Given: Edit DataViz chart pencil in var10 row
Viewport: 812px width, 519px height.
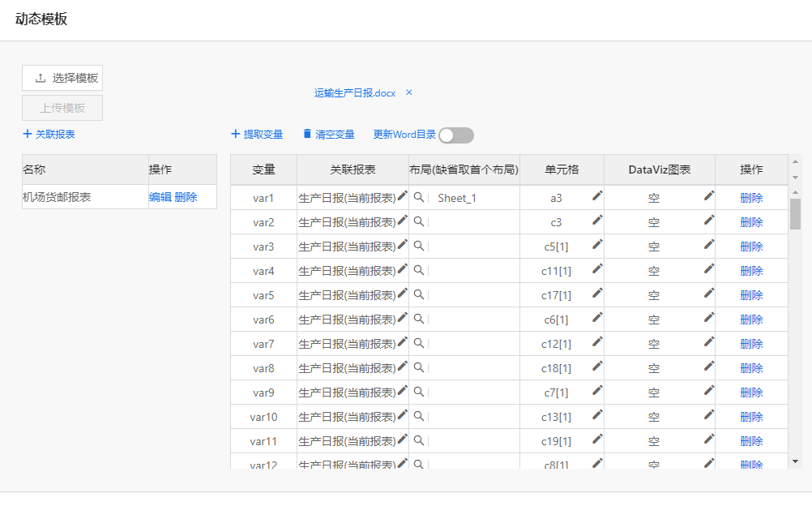Looking at the screenshot, I should [709, 414].
